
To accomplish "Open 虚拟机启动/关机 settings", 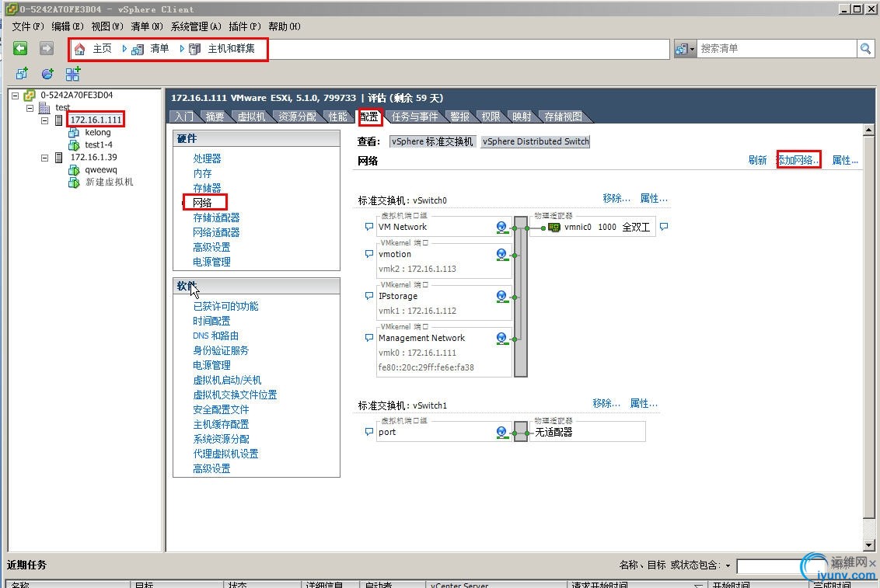I will [x=227, y=380].
